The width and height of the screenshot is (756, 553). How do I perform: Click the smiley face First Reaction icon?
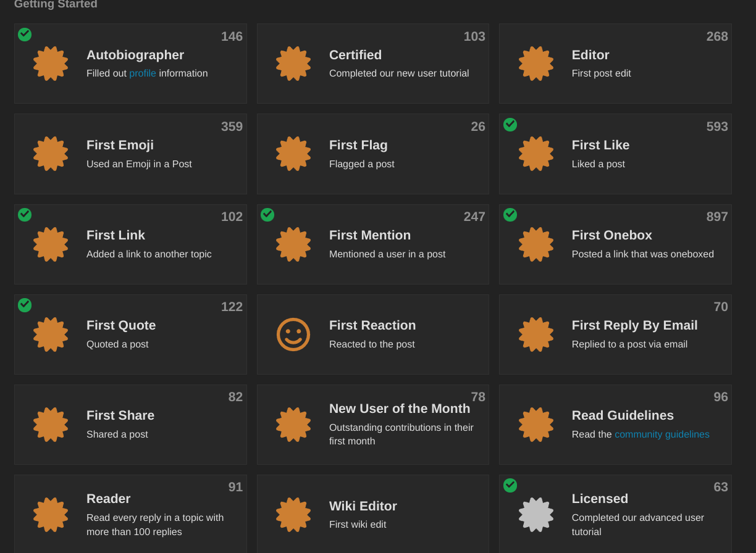(293, 335)
